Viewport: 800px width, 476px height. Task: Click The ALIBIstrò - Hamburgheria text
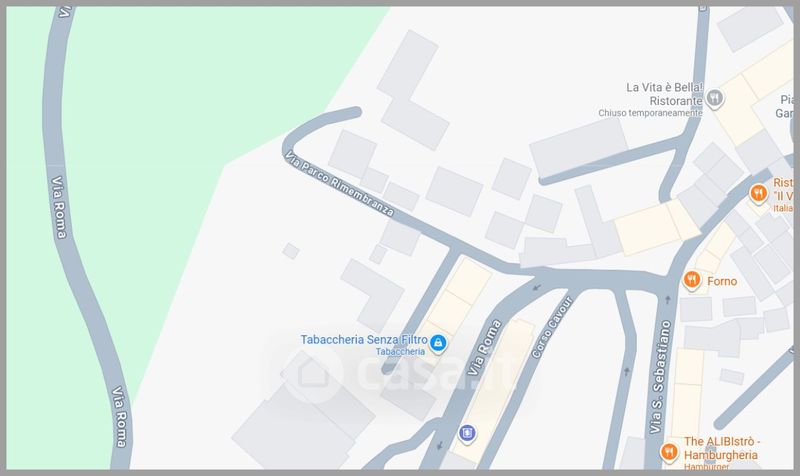pyautogui.click(x=721, y=448)
